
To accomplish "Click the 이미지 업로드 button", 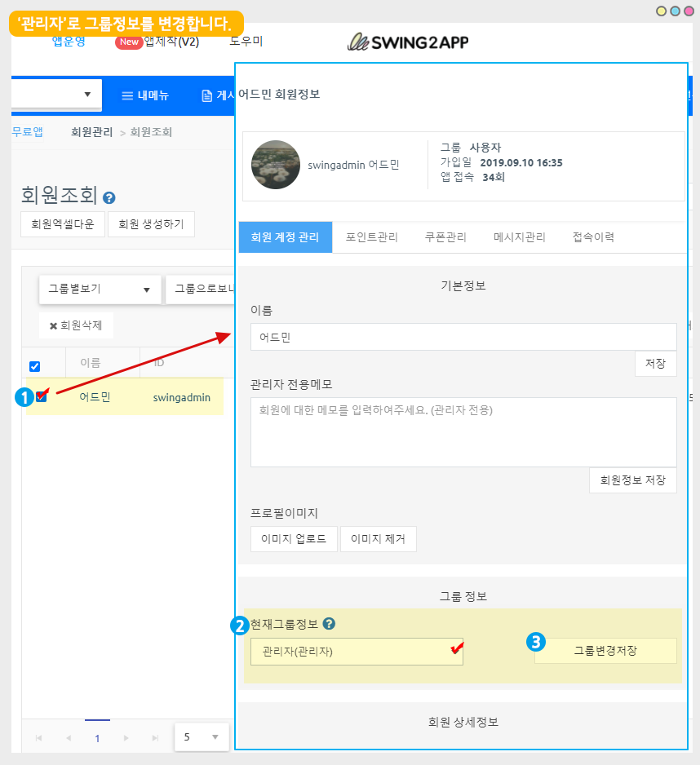I will point(294,539).
